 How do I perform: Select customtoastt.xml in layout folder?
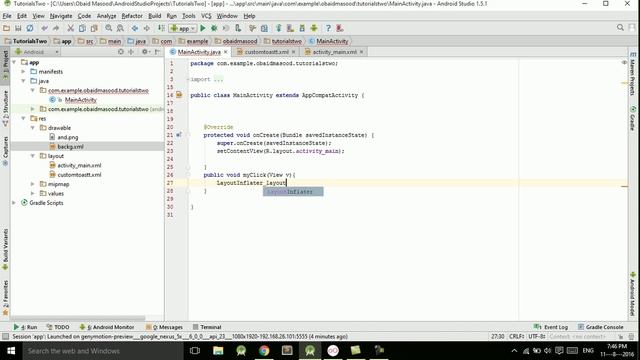[x=79, y=175]
